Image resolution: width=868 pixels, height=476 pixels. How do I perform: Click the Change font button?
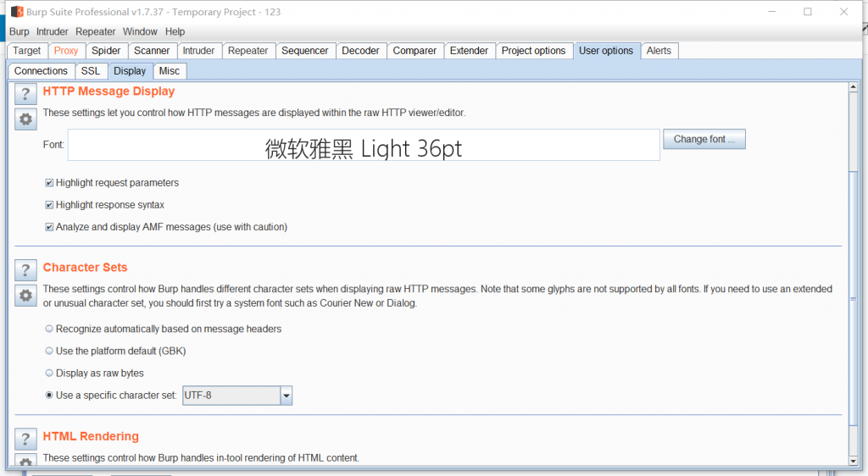(x=704, y=140)
